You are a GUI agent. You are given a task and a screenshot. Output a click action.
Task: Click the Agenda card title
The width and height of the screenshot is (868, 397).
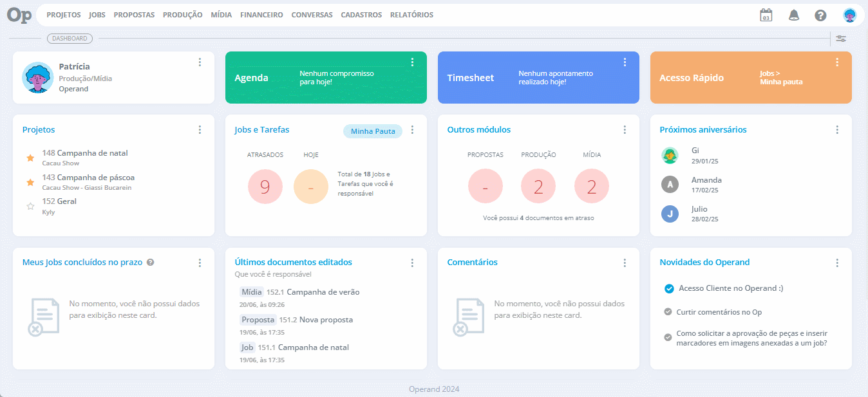251,78
